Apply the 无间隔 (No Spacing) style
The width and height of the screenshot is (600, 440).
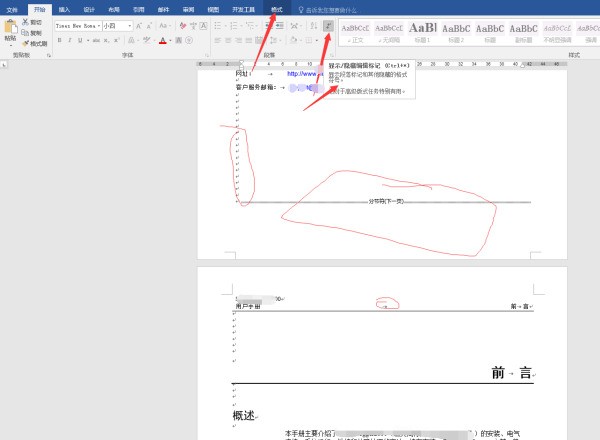[x=389, y=33]
